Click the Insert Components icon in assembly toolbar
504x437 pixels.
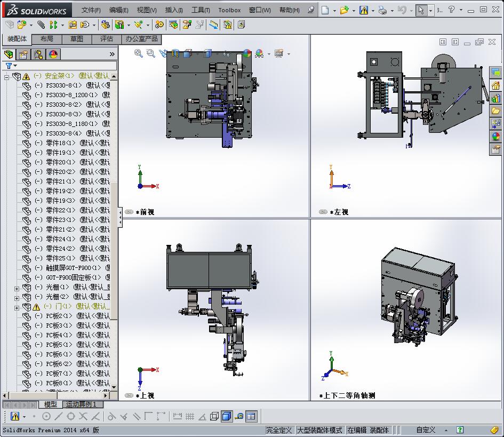22,25
